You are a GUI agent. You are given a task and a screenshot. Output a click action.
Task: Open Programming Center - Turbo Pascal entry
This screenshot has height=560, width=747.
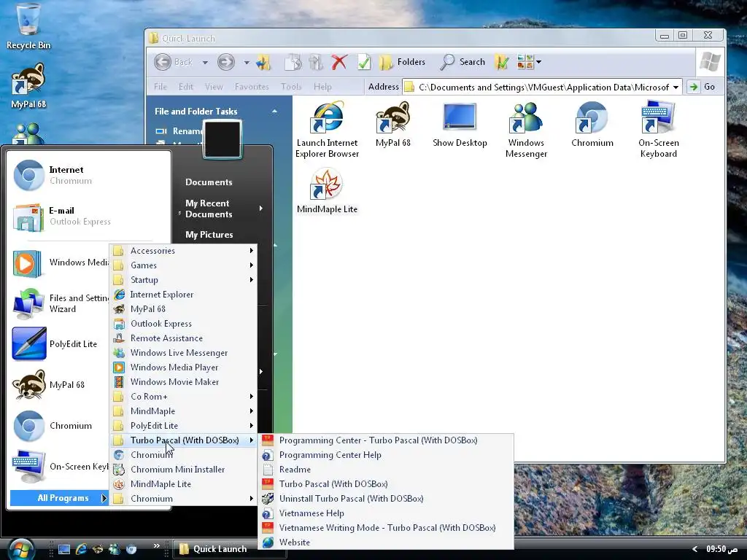click(386, 440)
